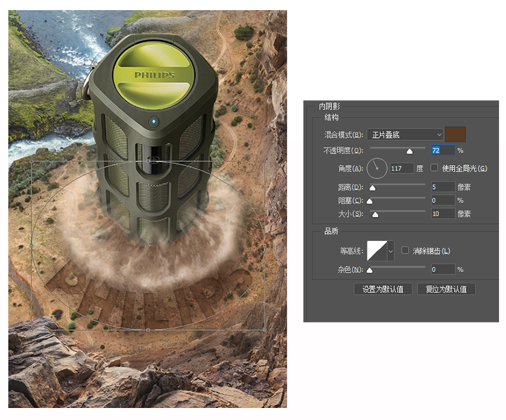
Task: Click the blue LED light on the speaker
Action: [x=154, y=121]
